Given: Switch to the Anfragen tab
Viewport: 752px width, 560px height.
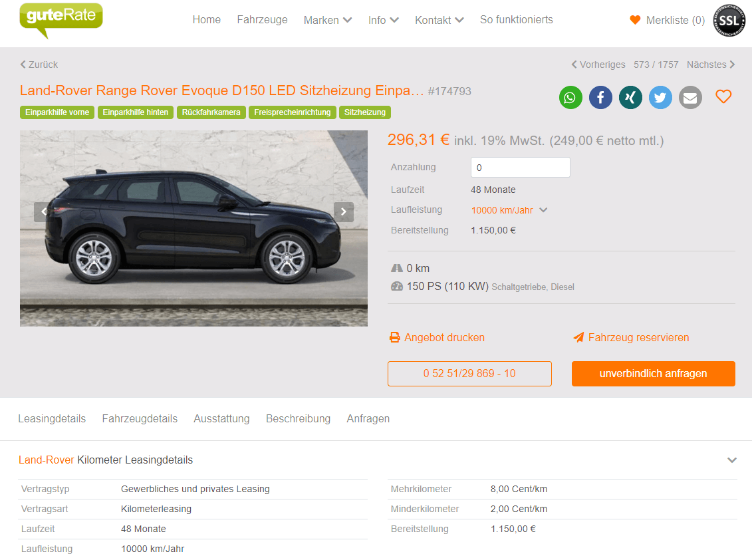Looking at the screenshot, I should tap(368, 418).
